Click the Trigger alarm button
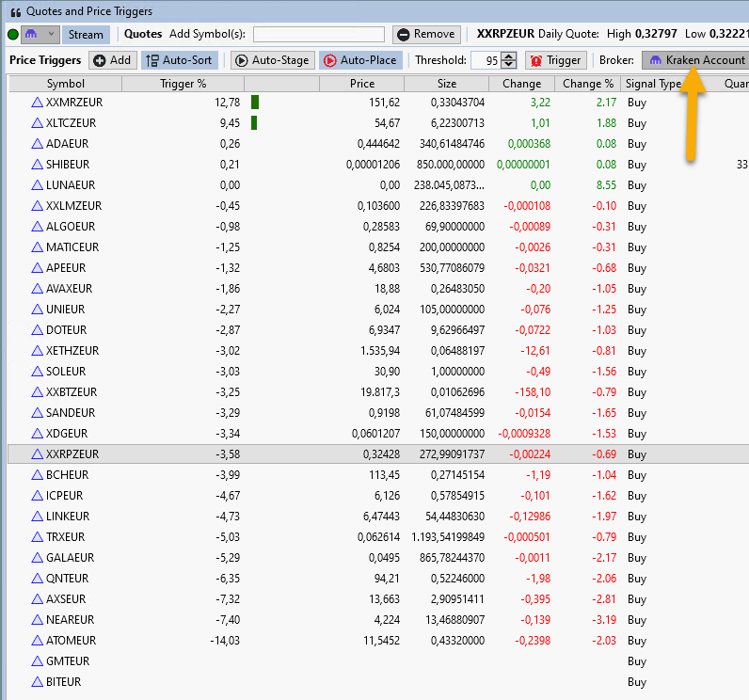 coord(555,60)
